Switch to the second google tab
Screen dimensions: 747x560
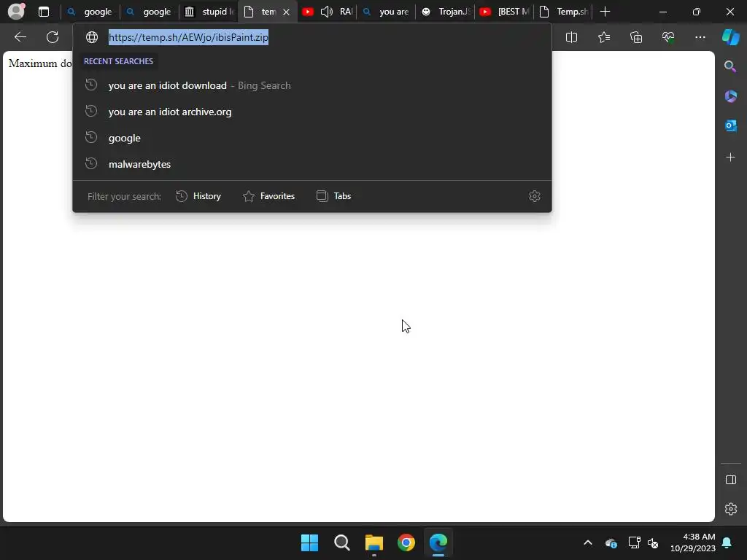[x=149, y=12]
